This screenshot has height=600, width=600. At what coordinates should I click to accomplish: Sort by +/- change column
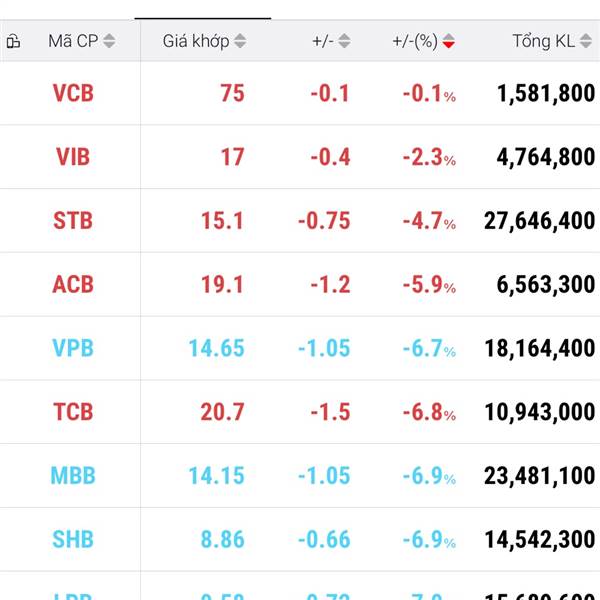[331, 41]
